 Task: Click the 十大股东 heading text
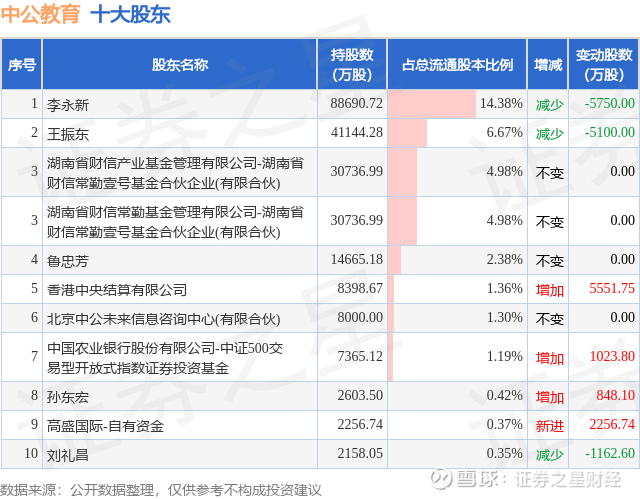point(131,14)
